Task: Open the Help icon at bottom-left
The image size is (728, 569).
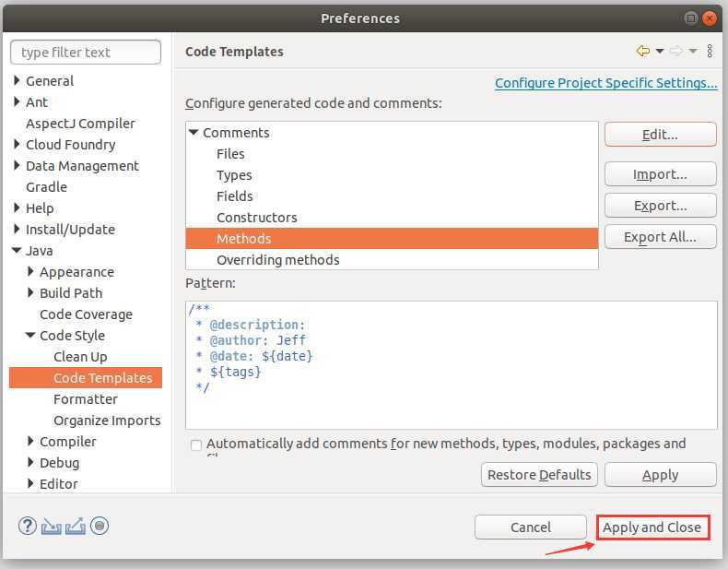Action: click(x=27, y=527)
